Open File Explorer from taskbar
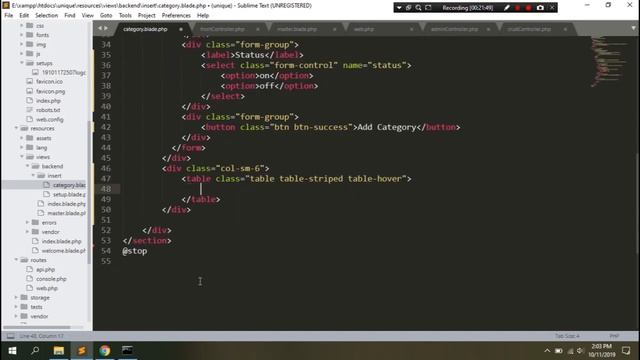Viewport: 640px width, 360px height. point(59,351)
